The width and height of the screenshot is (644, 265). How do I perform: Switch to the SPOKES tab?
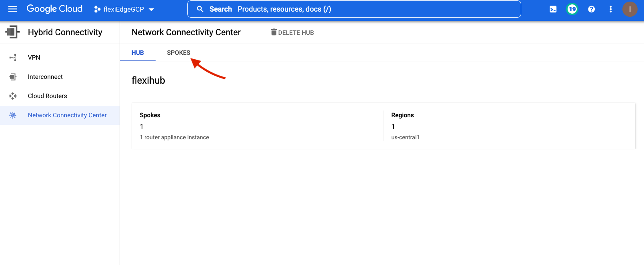coord(178,53)
